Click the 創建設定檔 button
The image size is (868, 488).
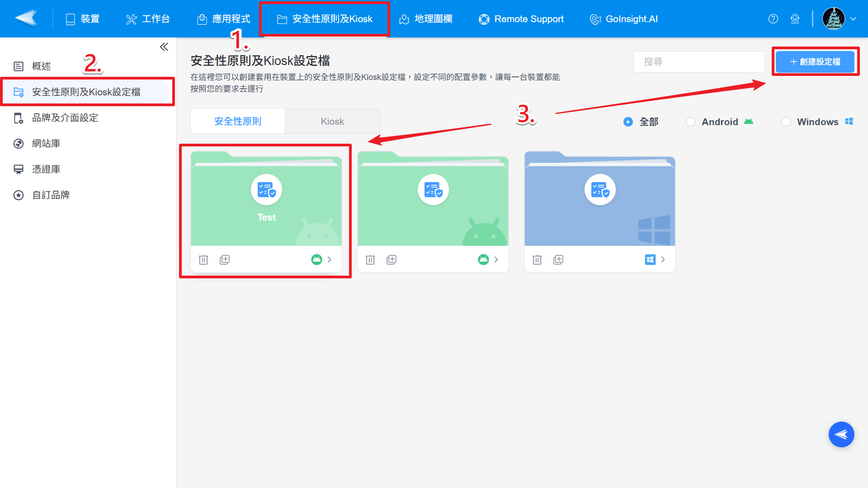click(x=815, y=62)
